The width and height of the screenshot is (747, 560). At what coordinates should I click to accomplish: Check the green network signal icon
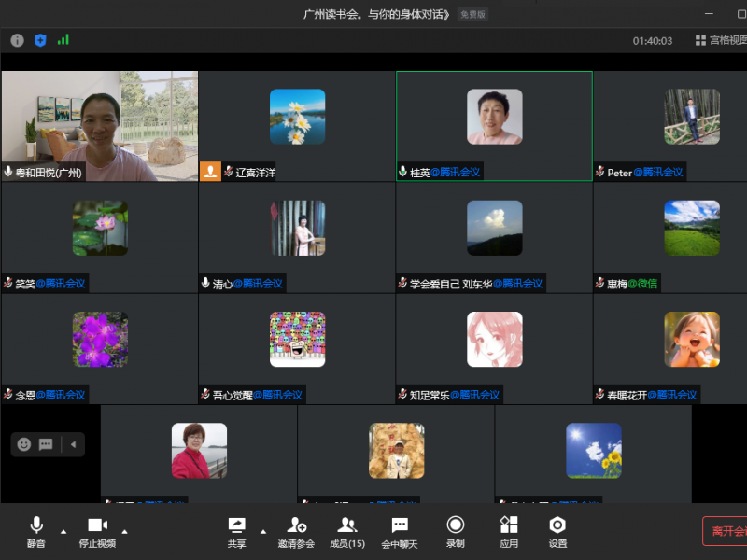tap(63, 40)
